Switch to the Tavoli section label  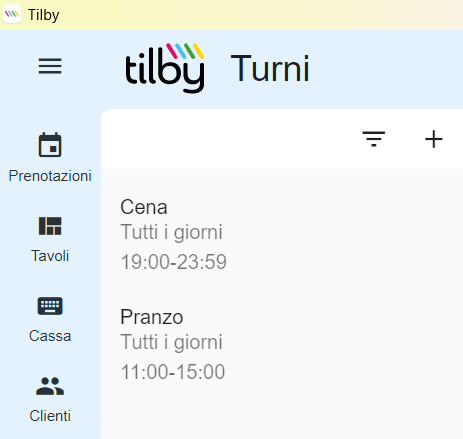(x=50, y=256)
